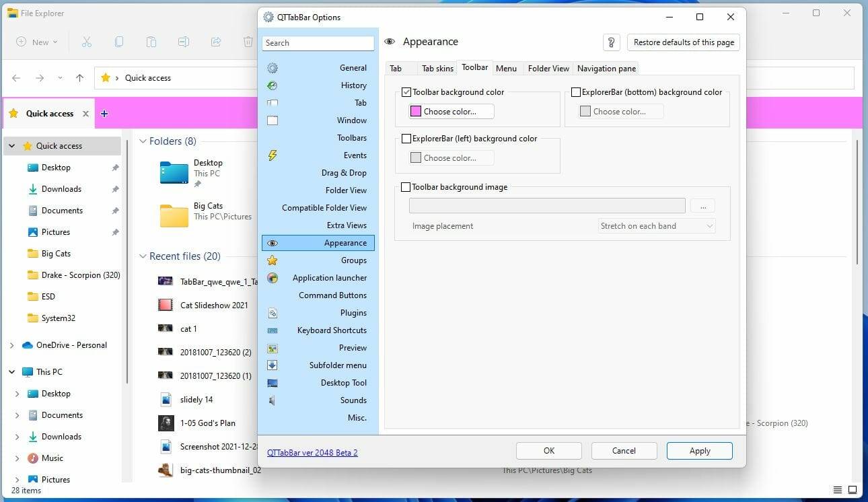Select the General settings gear icon
This screenshot has height=502, width=868.
click(x=273, y=67)
